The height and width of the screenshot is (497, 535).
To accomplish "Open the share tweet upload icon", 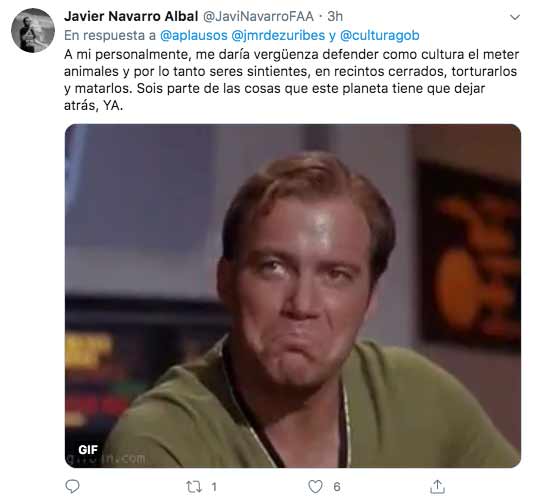I will tap(437, 486).
